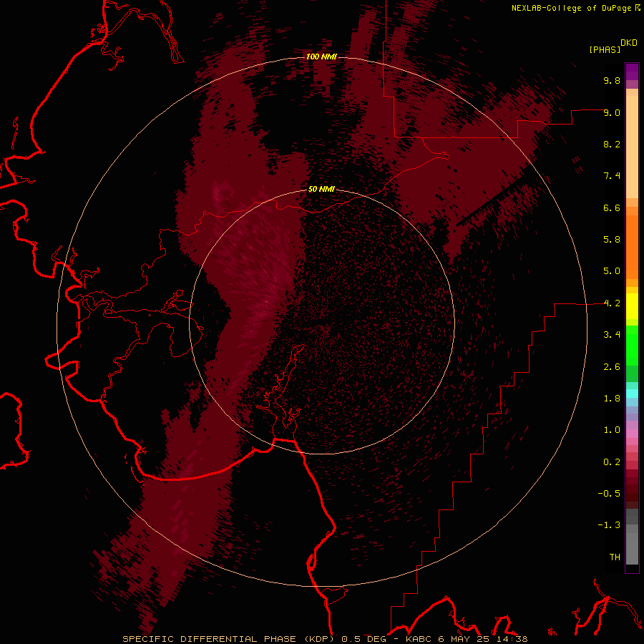Click the 5.0 scale value

pyautogui.click(x=612, y=271)
